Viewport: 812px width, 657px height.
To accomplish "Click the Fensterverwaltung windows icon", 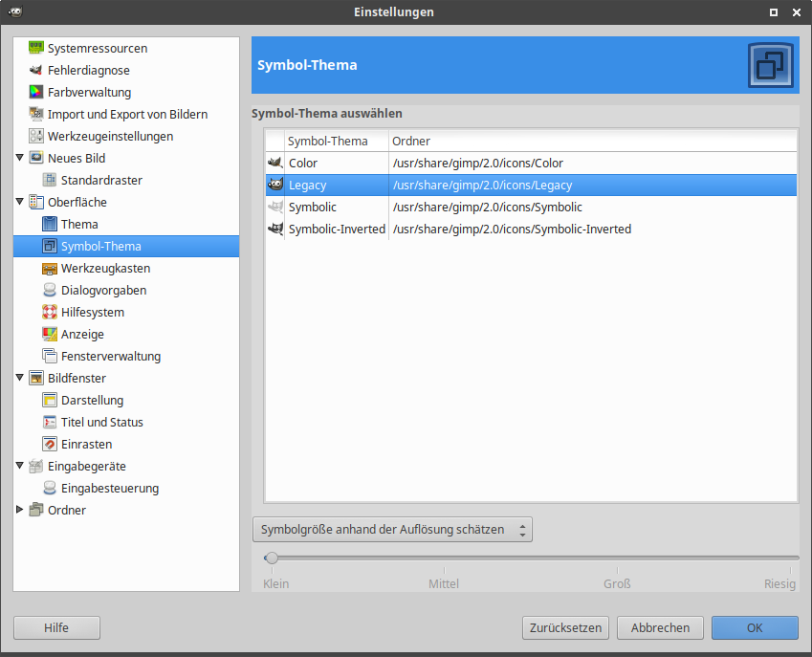I will coord(50,356).
